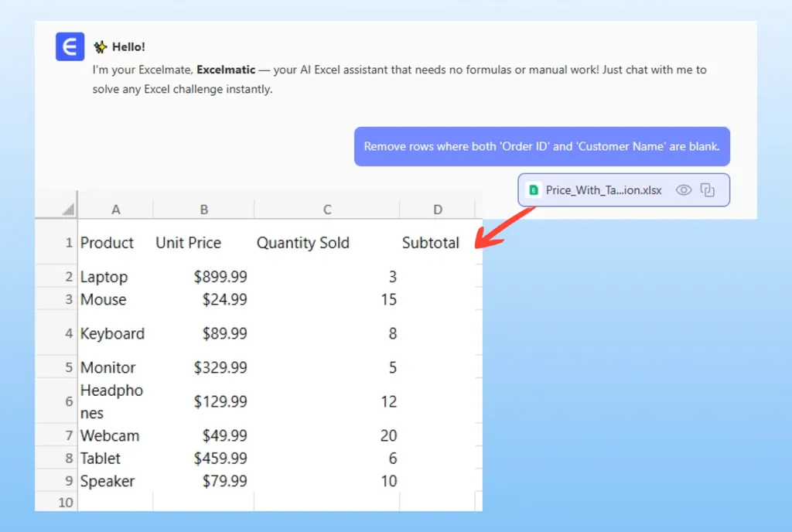This screenshot has height=532, width=792.
Task: Click the sparkle icon beside Hello
Action: pos(100,47)
